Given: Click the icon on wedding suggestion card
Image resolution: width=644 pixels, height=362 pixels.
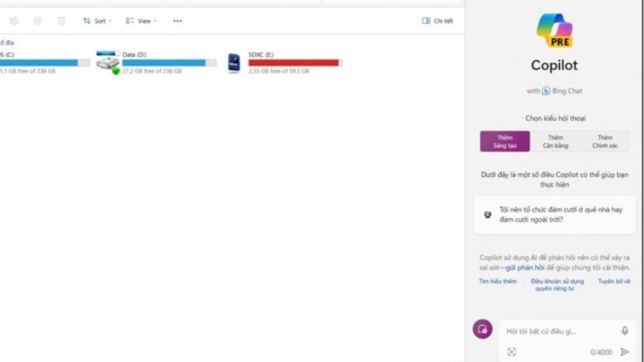Looking at the screenshot, I should [x=487, y=215].
